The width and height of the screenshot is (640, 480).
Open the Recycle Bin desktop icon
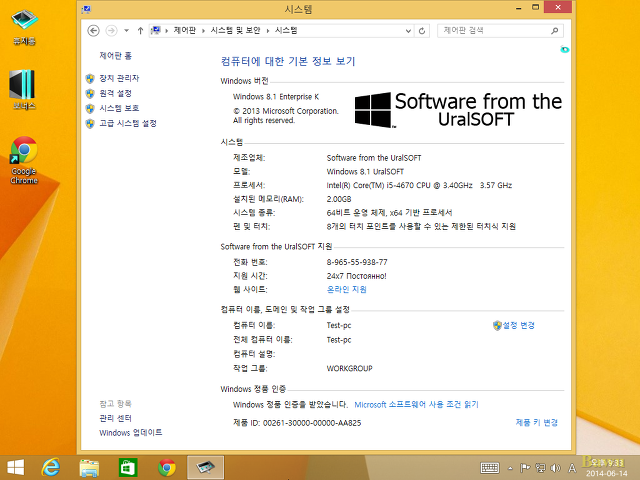(x=24, y=27)
